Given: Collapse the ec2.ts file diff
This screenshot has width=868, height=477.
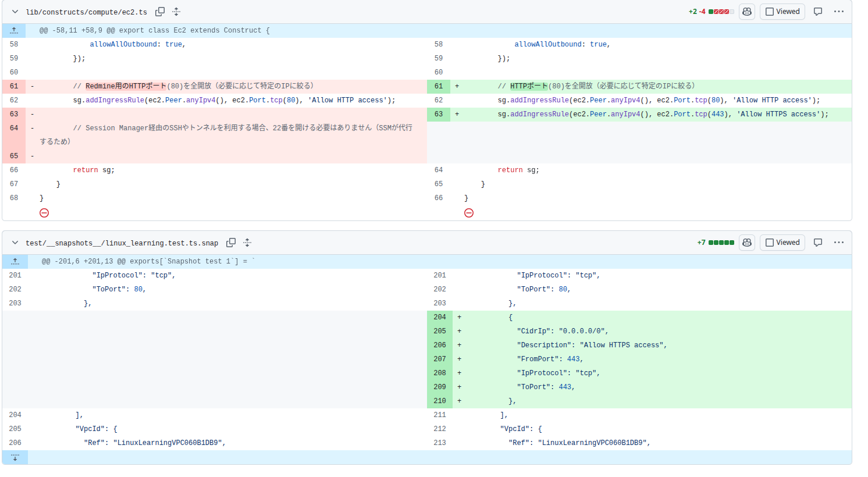Looking at the screenshot, I should tap(15, 12).
